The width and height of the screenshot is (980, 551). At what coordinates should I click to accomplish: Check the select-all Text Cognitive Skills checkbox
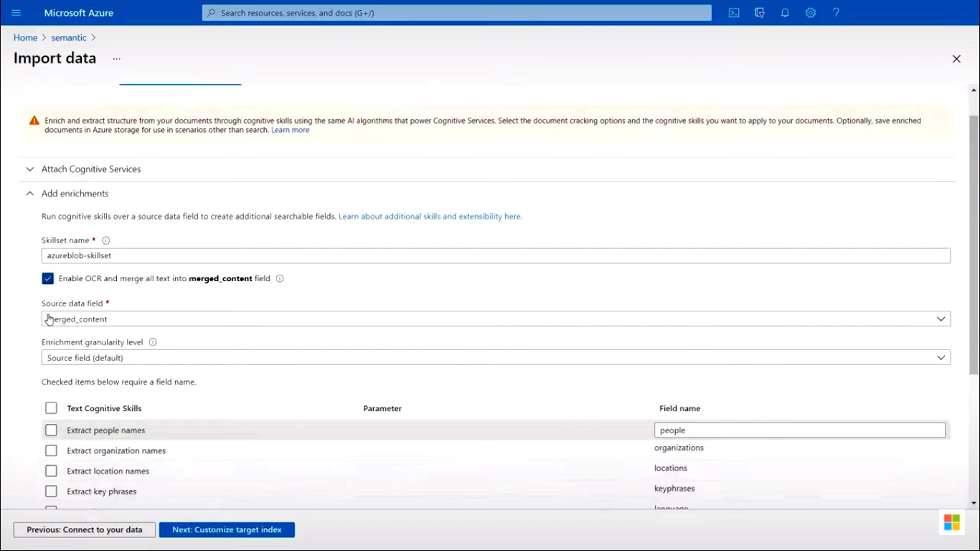point(51,408)
